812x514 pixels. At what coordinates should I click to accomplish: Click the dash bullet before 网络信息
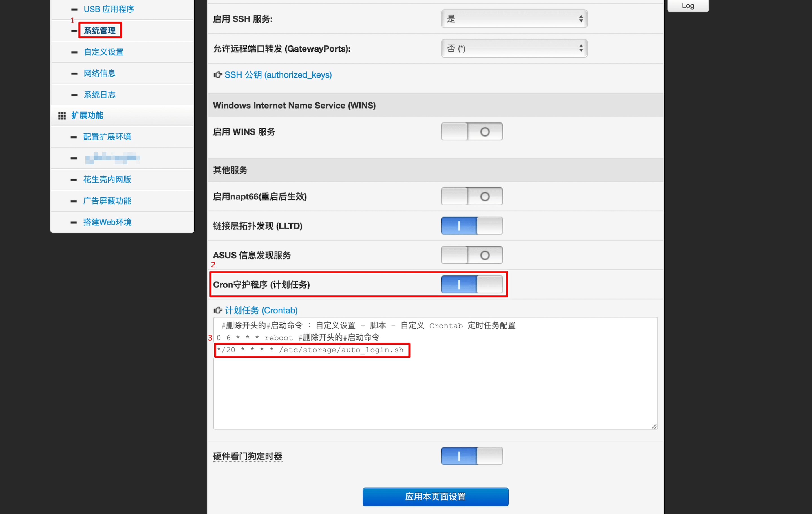pyautogui.click(x=74, y=74)
